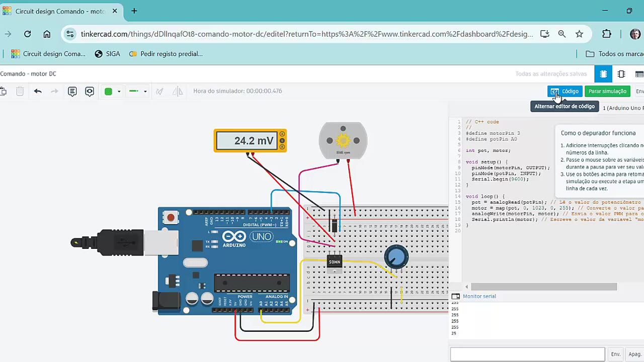Click 'Como o depurador funciona' heading
The image size is (644, 362).
point(598,133)
